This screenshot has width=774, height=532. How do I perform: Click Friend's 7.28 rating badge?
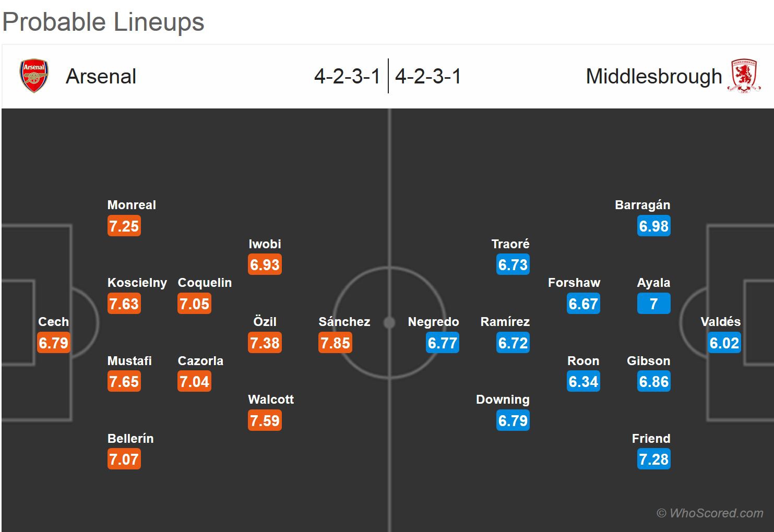click(x=653, y=460)
